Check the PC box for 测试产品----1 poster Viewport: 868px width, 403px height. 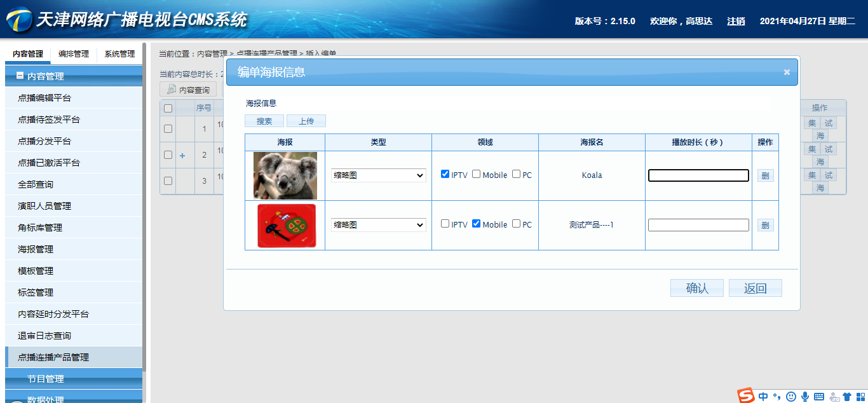tap(516, 224)
